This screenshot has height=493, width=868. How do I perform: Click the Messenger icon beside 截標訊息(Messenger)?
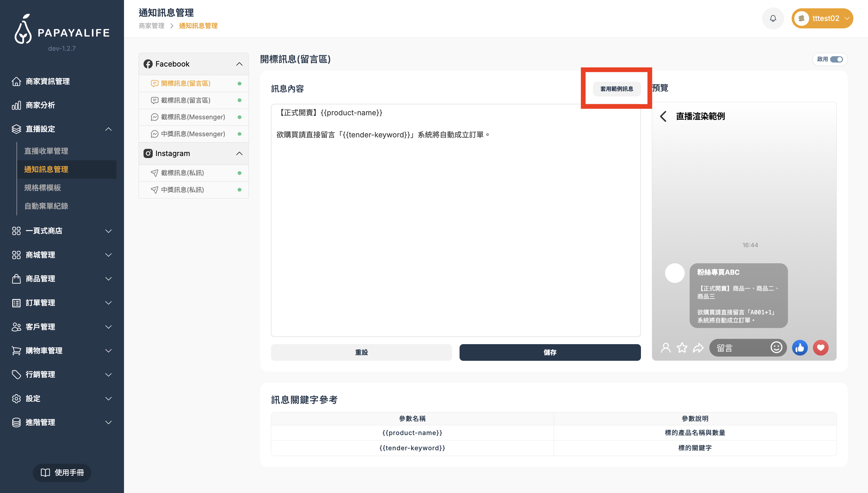tap(154, 117)
